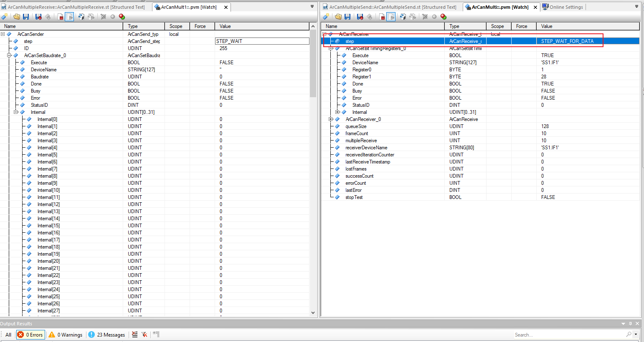Switch to ArCanMultipleSend.st Structured Text tab

pos(389,7)
